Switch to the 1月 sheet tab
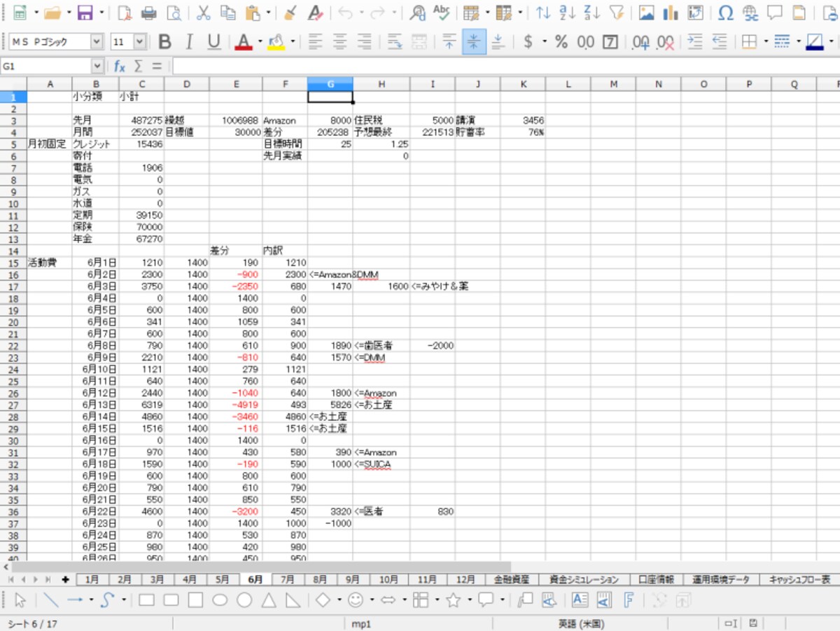840x631 pixels. pyautogui.click(x=92, y=579)
